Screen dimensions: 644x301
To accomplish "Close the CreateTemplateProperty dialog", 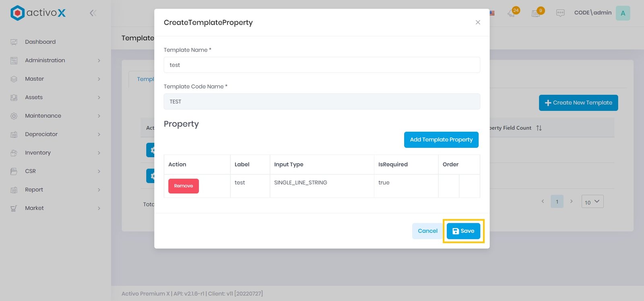I will pyautogui.click(x=478, y=23).
